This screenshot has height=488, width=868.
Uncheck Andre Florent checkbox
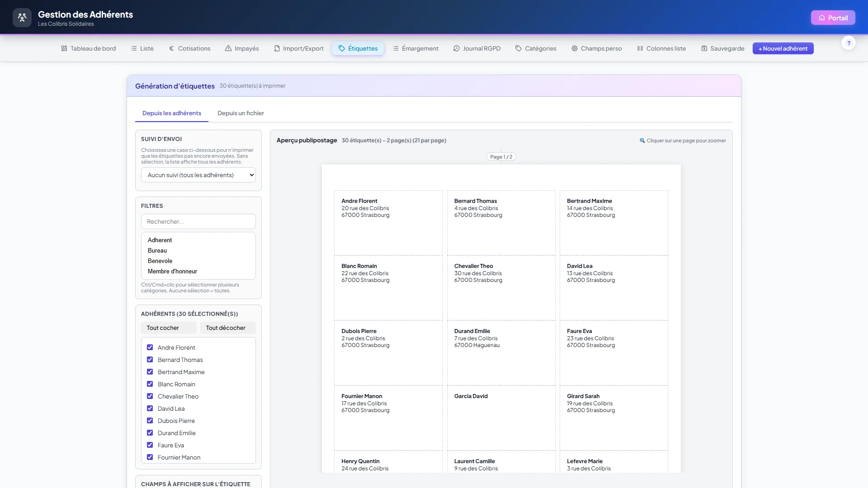tap(150, 347)
